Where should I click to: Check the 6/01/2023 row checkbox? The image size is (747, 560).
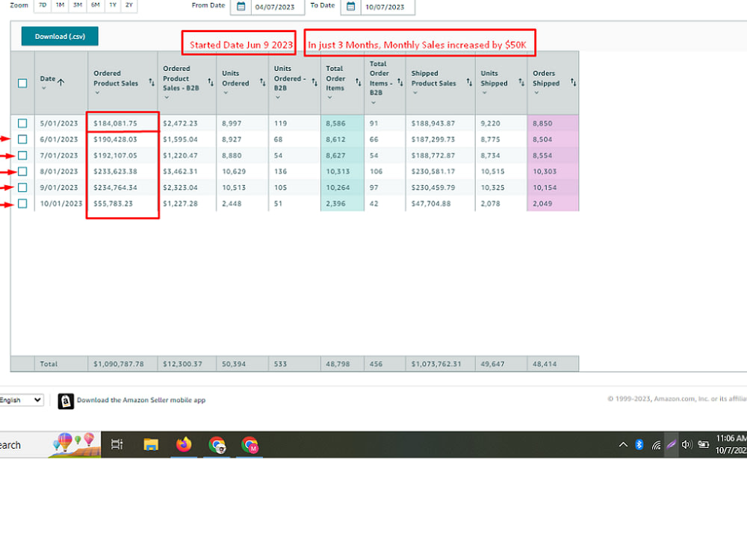coord(22,139)
